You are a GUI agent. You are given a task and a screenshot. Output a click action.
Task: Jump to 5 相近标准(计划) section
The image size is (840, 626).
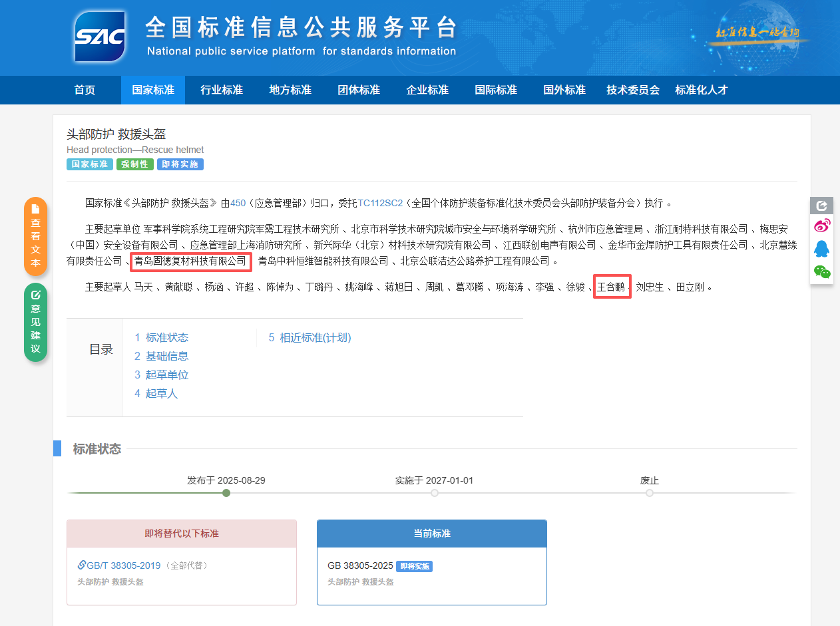pyautogui.click(x=310, y=337)
